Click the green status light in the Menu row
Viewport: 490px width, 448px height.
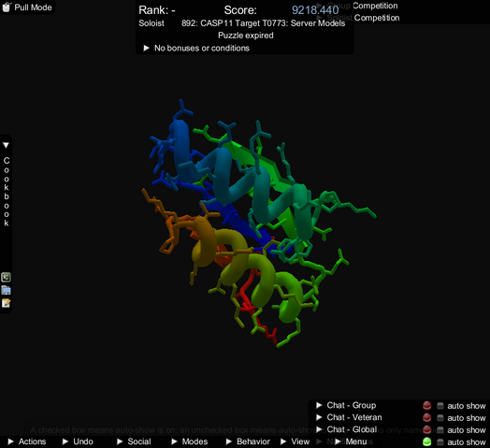[x=426, y=441]
